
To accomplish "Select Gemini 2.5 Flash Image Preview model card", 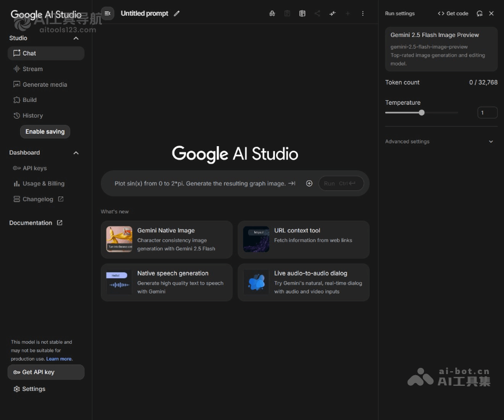I will [x=441, y=49].
